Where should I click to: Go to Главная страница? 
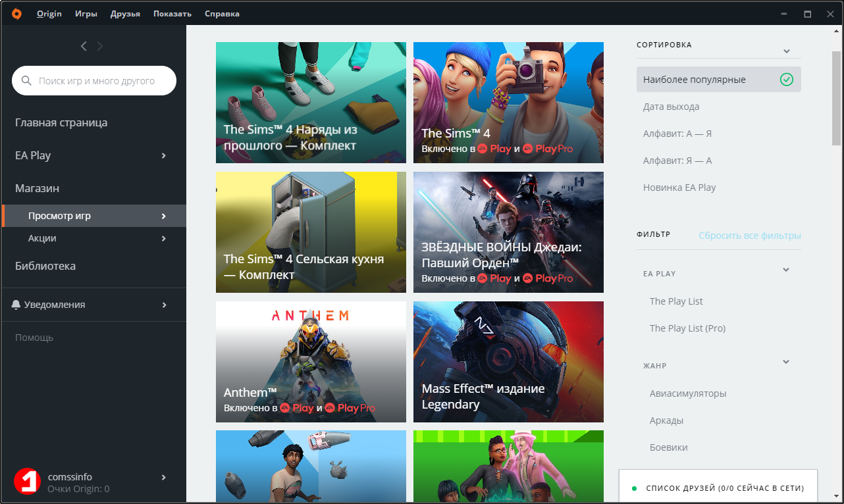[x=61, y=122]
